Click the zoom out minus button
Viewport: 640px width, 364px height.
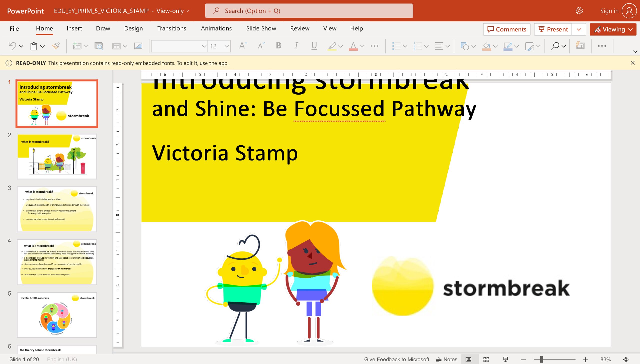coord(523,360)
